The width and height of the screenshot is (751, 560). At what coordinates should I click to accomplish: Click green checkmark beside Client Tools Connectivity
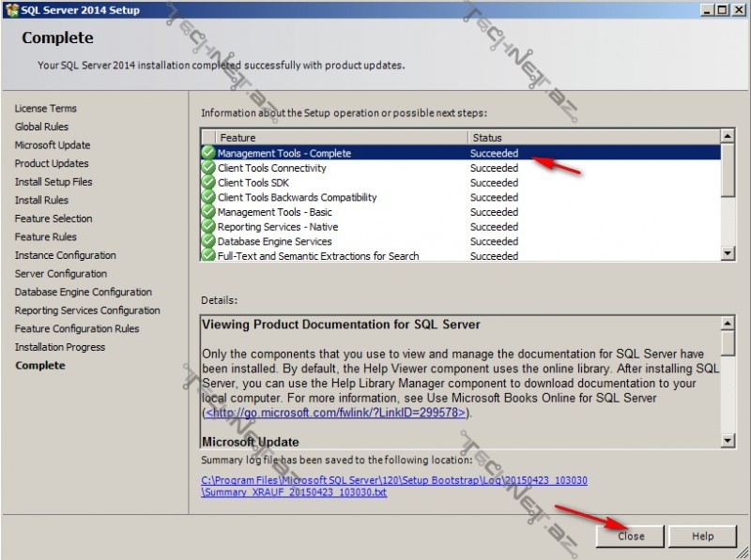pos(208,168)
